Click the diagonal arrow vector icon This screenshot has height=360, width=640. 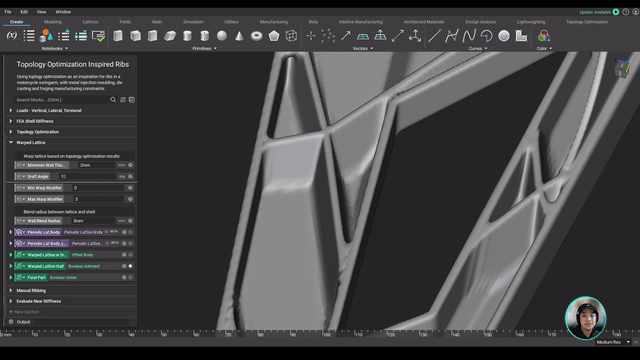[x=346, y=36]
